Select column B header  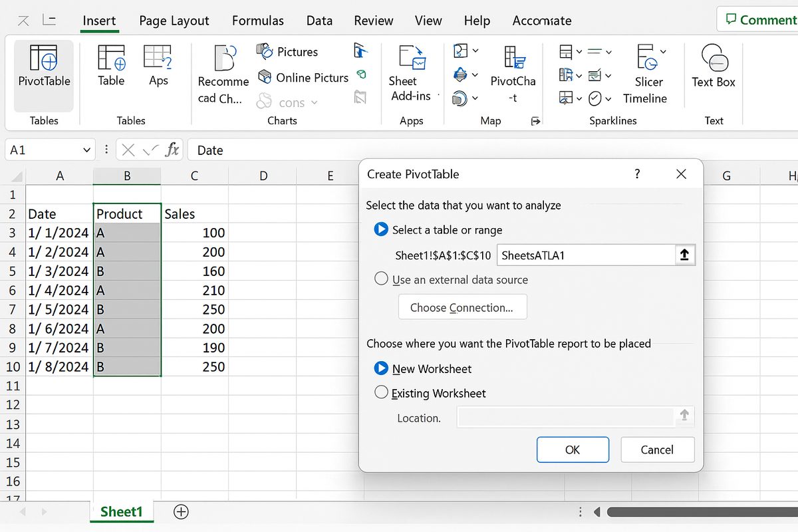[x=127, y=176]
